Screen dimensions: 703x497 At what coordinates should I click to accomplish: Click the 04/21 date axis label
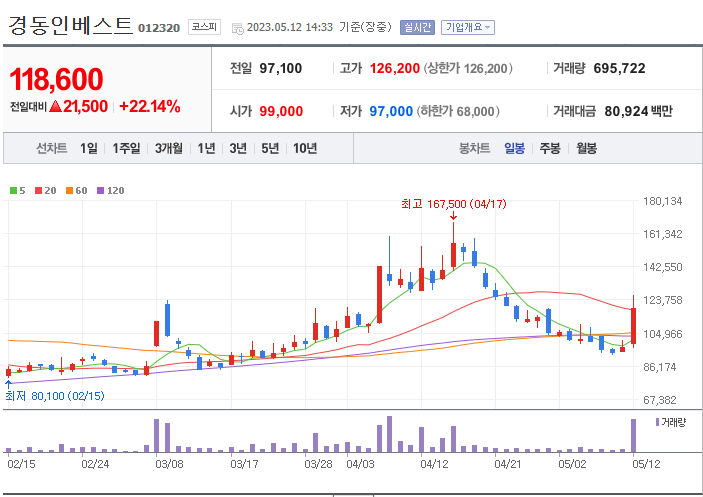click(508, 464)
